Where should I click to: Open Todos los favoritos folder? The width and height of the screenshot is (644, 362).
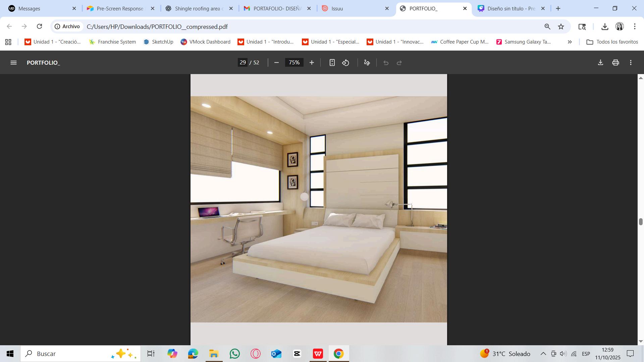[612, 42]
